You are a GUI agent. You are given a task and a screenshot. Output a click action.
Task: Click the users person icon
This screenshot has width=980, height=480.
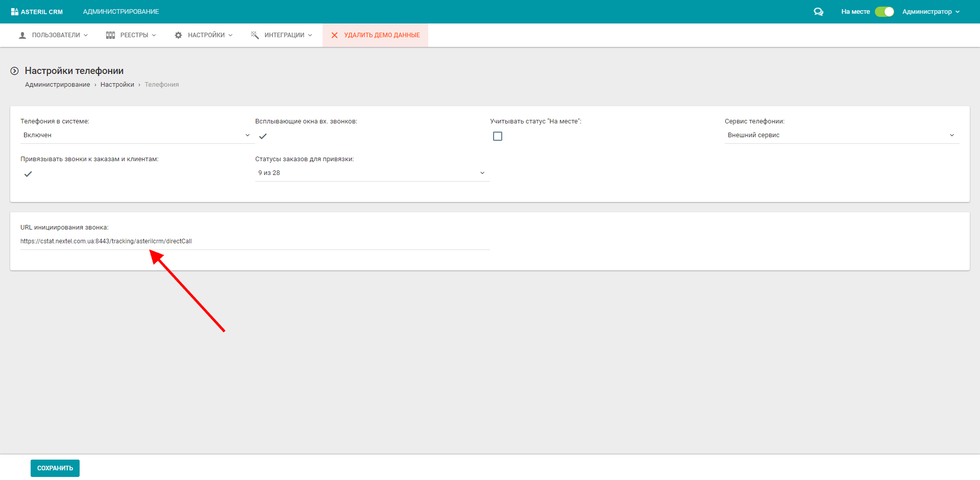point(22,35)
